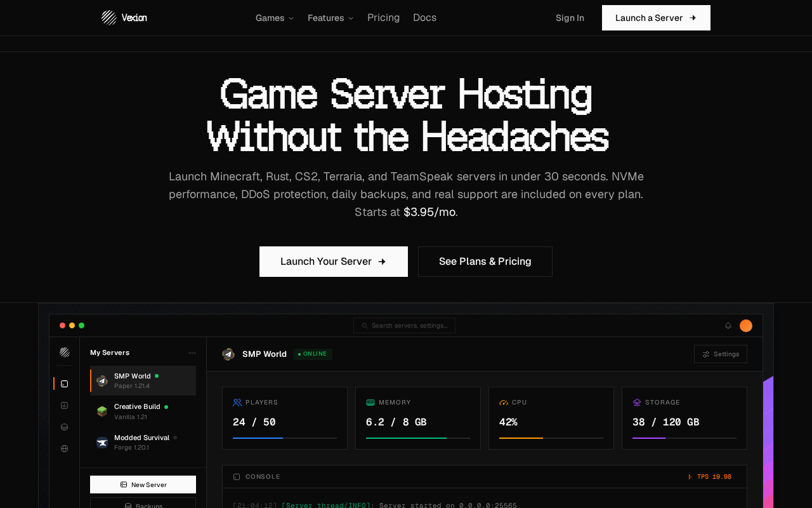Click the arrow icon on Launch Your Server
The width and height of the screenshot is (812, 508).
tap(382, 262)
